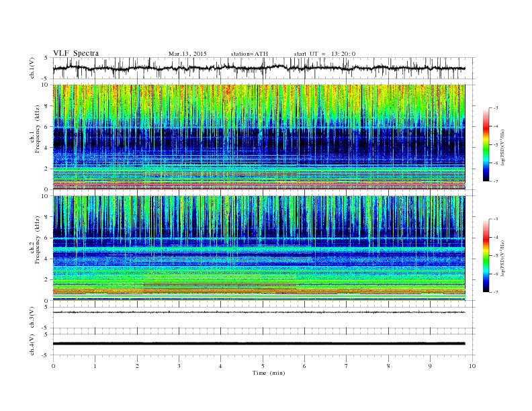This screenshot has width=532, height=411.
Task: Click time axis tick label '10'
Action: pos(472,366)
